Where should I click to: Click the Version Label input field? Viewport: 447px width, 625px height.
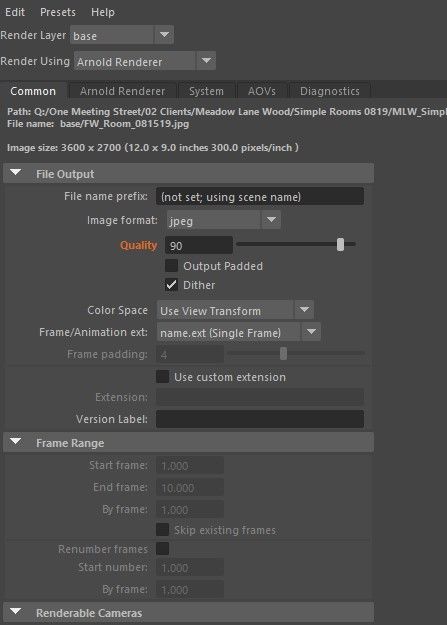coord(260,419)
